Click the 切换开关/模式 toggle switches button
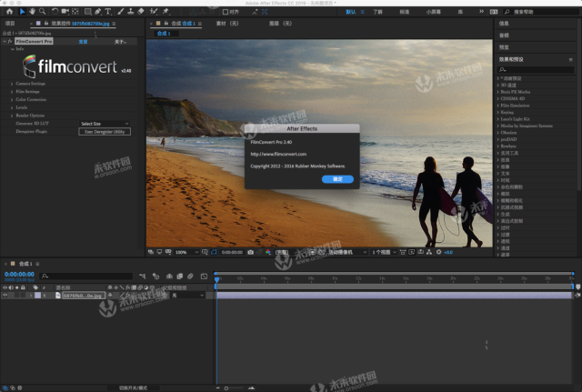Viewport: 582px width, 392px height. click(133, 388)
